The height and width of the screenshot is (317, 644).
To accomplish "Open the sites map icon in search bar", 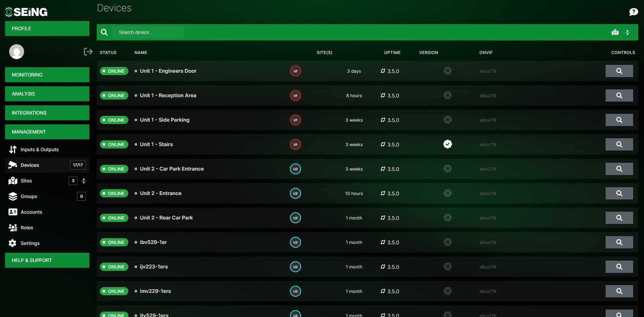I will pos(615,32).
